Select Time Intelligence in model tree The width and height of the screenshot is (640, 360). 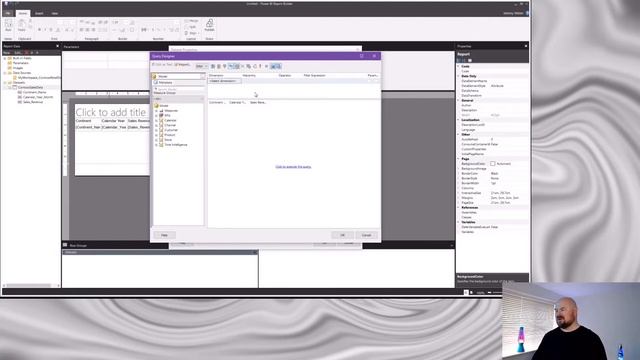(176, 144)
